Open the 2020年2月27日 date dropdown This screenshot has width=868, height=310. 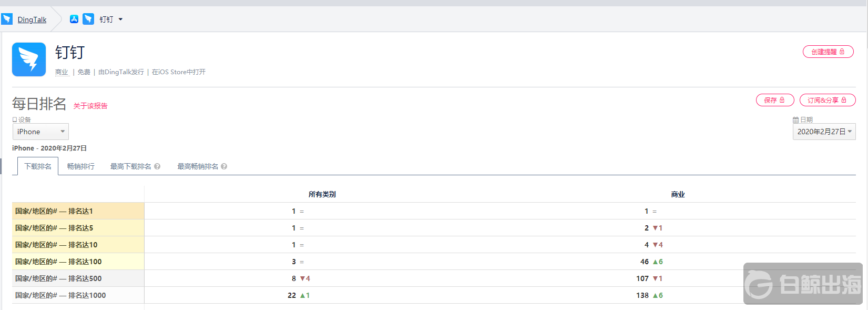pyautogui.click(x=824, y=132)
